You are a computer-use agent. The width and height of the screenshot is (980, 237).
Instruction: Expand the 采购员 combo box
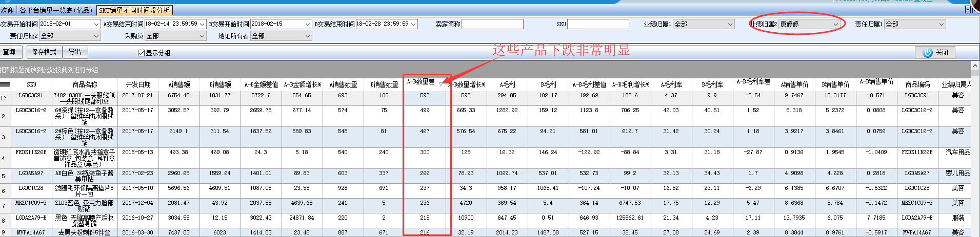[202, 36]
